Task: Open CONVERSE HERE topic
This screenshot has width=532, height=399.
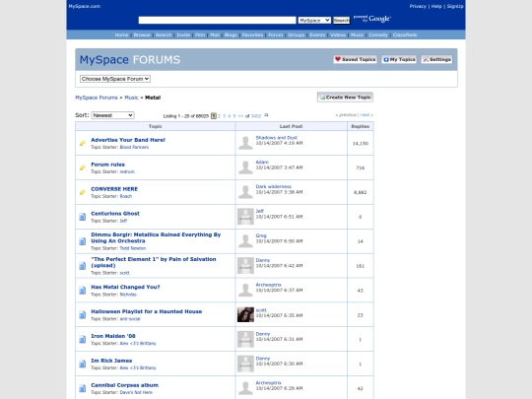Action: click(x=114, y=189)
